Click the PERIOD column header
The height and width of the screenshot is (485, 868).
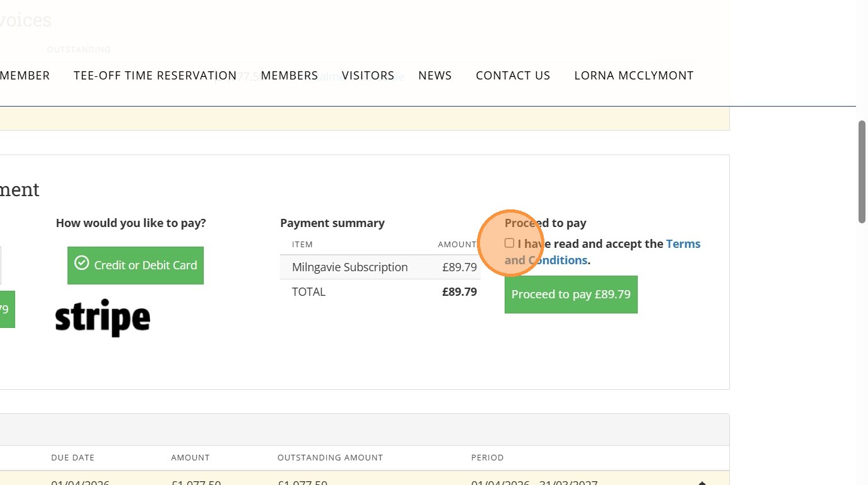(488, 458)
